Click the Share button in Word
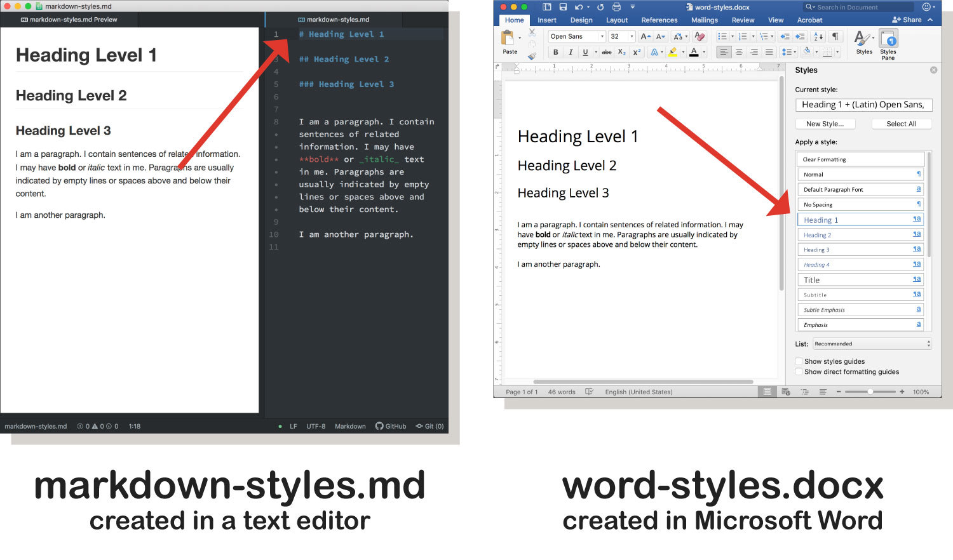Screen dimensions: 953x560 907,20
